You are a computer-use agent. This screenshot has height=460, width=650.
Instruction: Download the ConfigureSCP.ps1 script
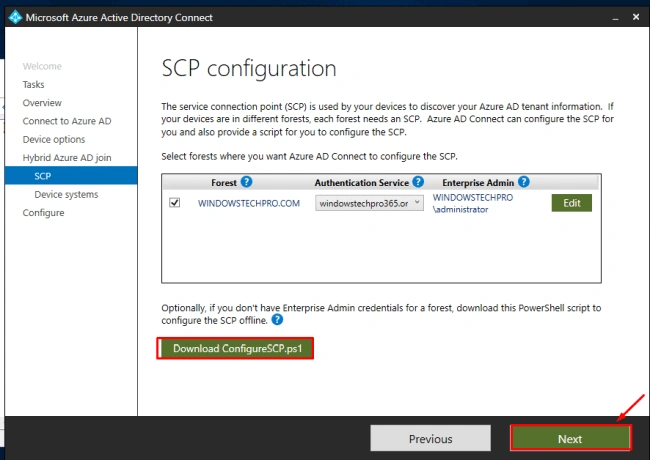click(238, 349)
